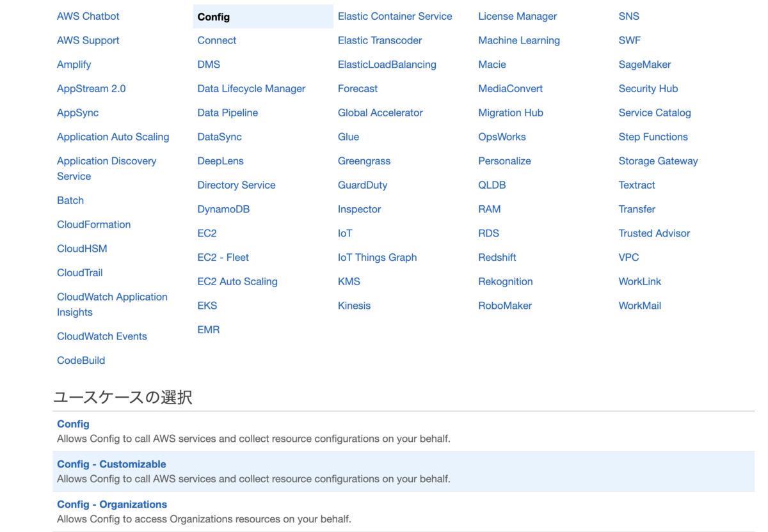The image size is (768, 532).
Task: Select EC2 - Fleet service
Action: click(x=223, y=257)
